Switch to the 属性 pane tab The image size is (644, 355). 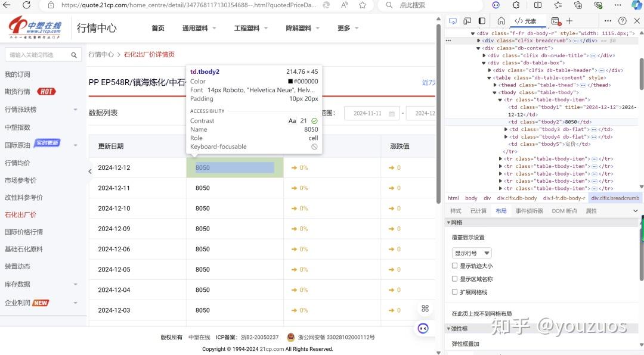592,211
